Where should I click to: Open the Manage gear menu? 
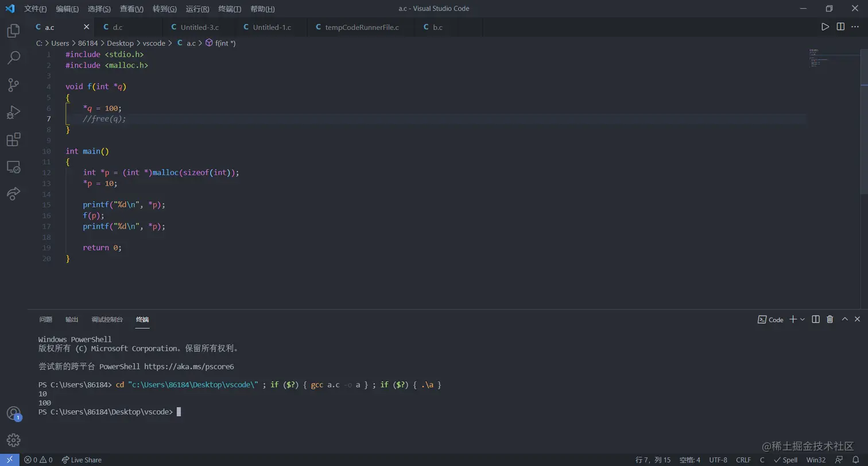coord(13,440)
